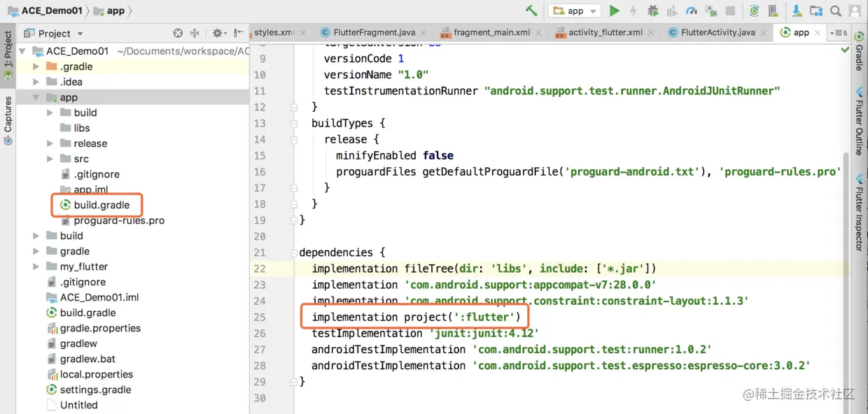Expand the .gradle folder

(36, 66)
